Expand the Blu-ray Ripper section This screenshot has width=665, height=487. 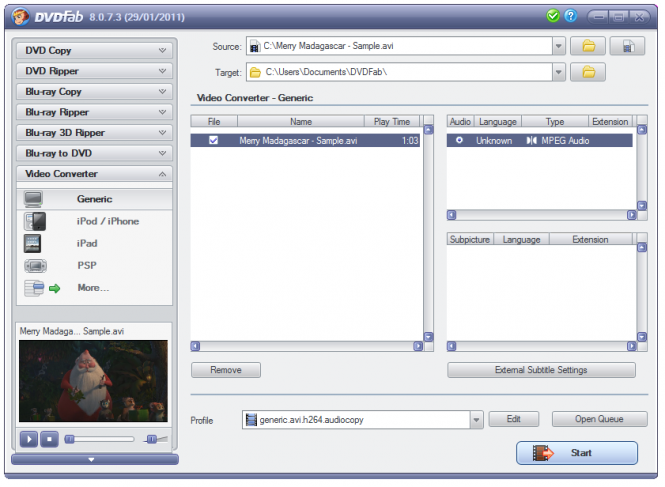tap(94, 112)
